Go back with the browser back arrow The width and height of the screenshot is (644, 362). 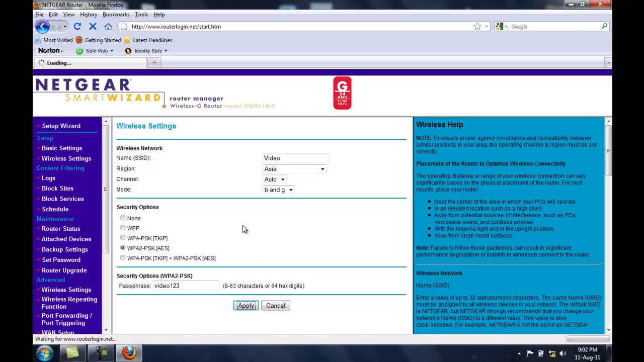click(x=43, y=27)
